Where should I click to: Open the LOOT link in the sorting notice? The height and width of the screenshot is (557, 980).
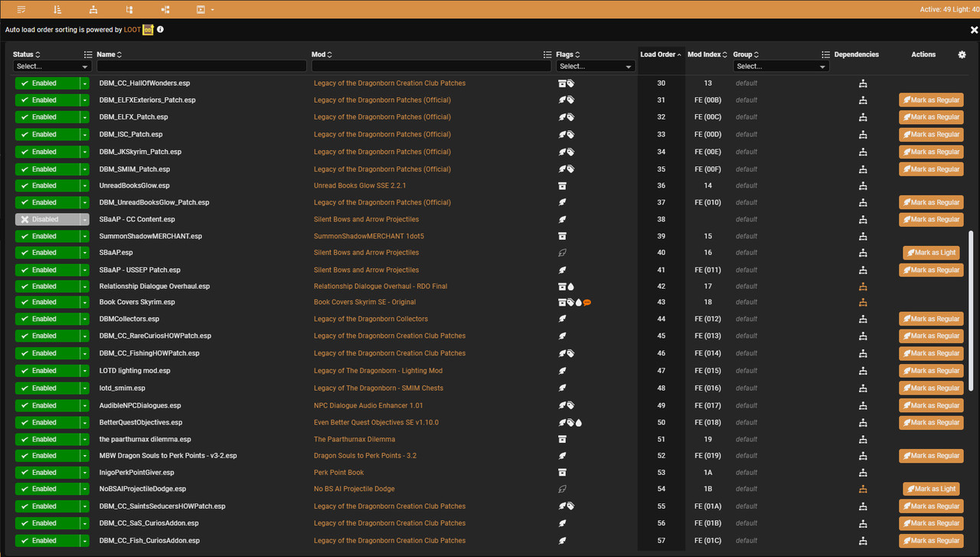coord(132,29)
